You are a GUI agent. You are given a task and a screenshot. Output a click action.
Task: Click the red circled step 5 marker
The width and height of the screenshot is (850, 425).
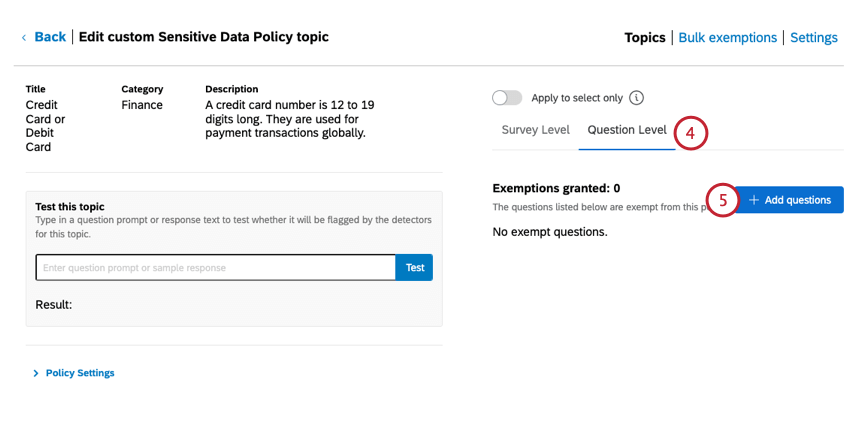pos(723,200)
